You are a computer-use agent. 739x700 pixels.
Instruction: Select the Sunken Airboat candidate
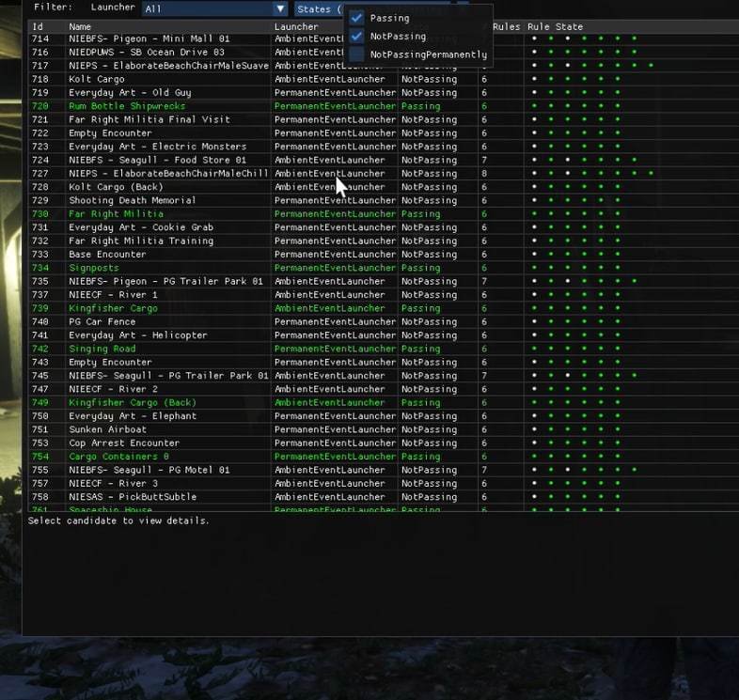[x=106, y=429]
